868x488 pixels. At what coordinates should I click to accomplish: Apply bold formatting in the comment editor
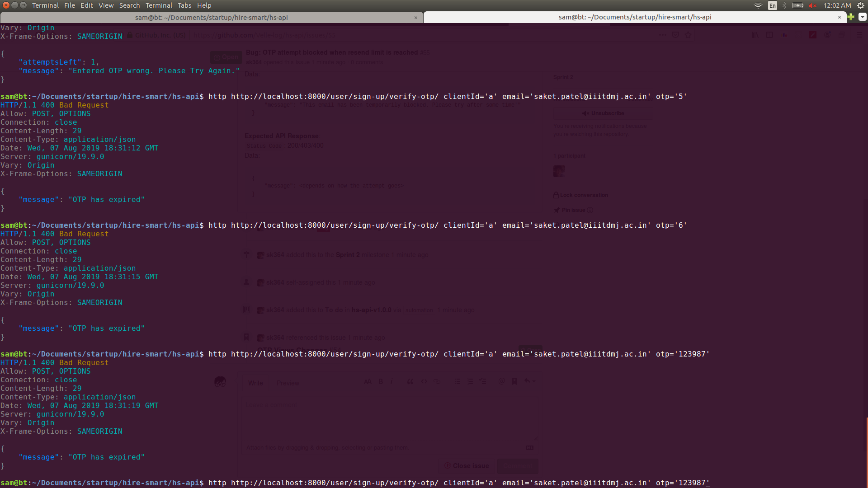click(x=380, y=381)
